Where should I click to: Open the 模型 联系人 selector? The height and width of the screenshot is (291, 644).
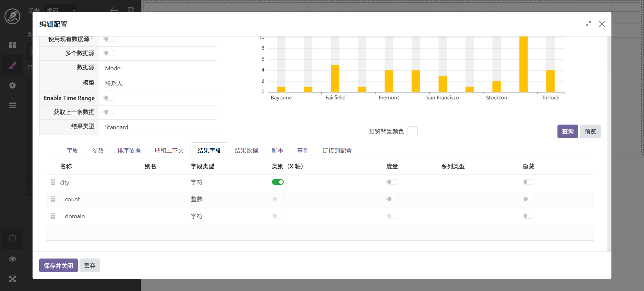(158, 84)
